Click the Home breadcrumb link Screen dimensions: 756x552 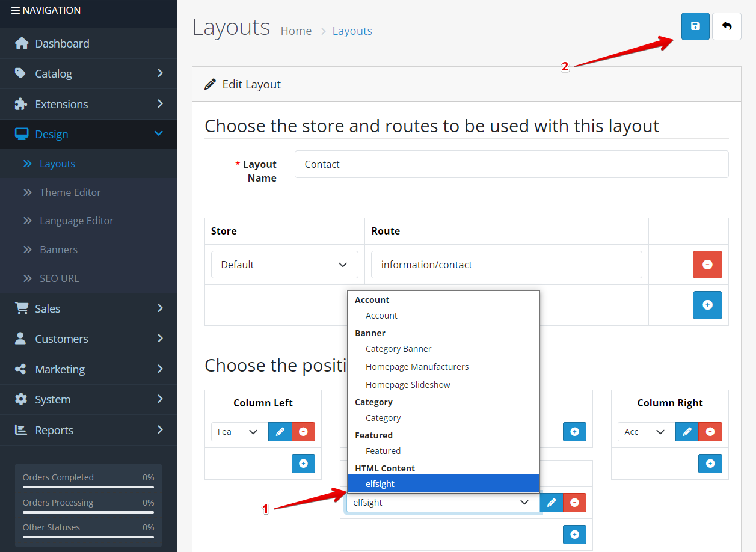pyautogui.click(x=296, y=31)
